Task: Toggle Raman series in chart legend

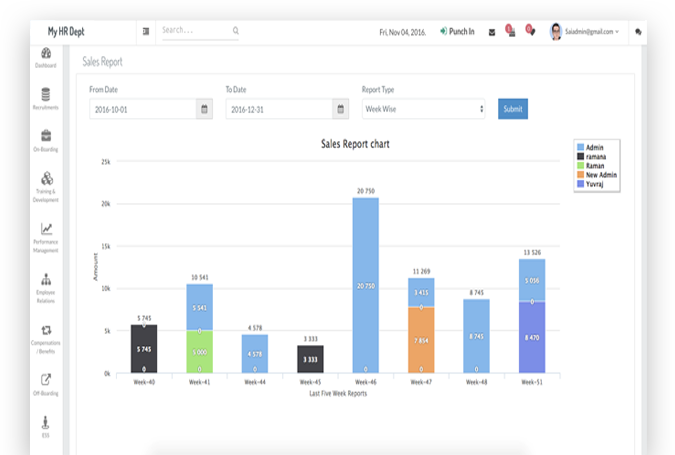Action: point(591,165)
